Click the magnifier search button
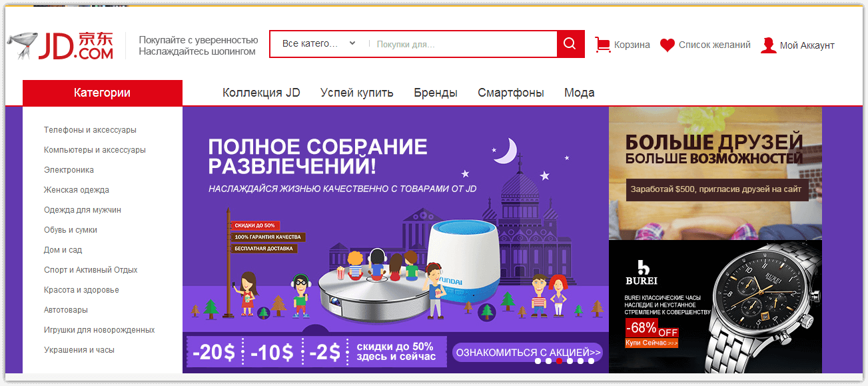Viewport: 868px width, 386px height. point(570,44)
